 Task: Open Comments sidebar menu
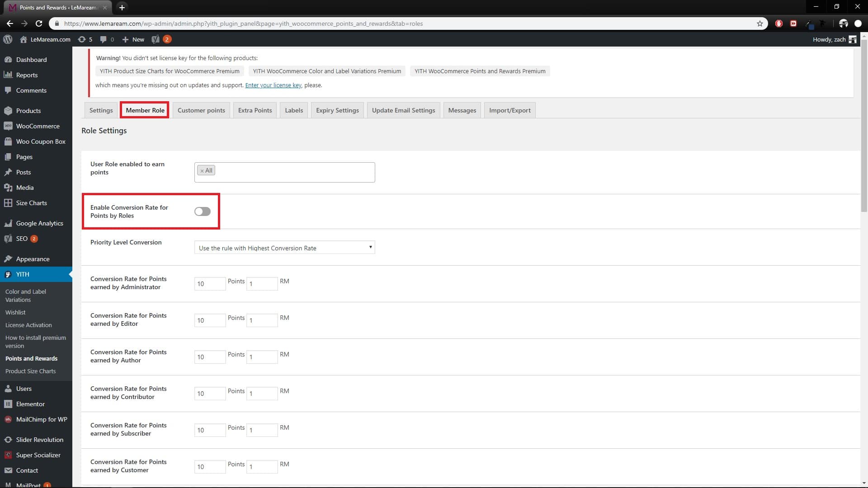(31, 90)
